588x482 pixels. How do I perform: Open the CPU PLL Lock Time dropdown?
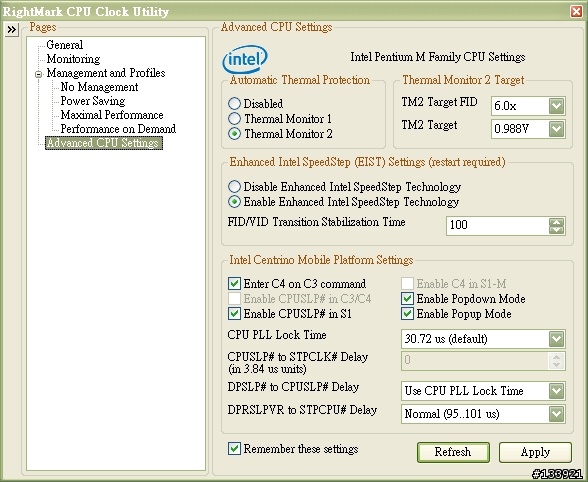(556, 339)
